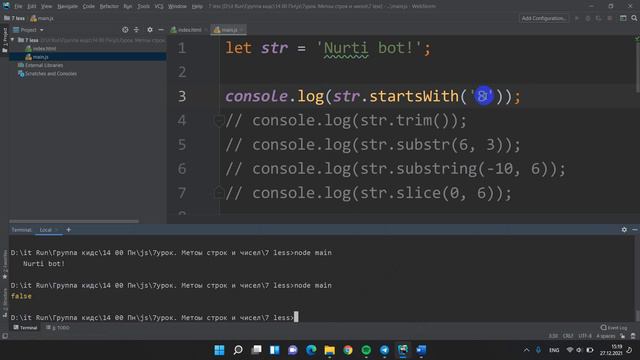Toggle the Project side tool window button
The height and width of the screenshot is (360, 640).
(x=4, y=40)
